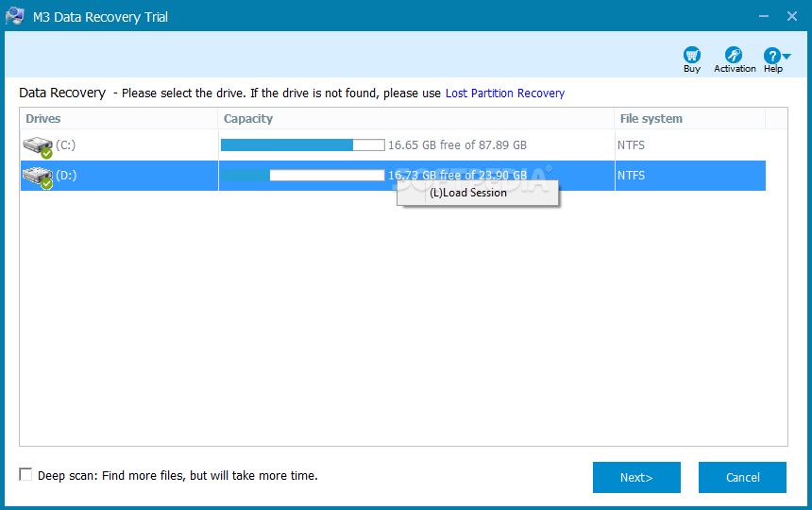Click the C: drive capacity bar

(x=302, y=145)
